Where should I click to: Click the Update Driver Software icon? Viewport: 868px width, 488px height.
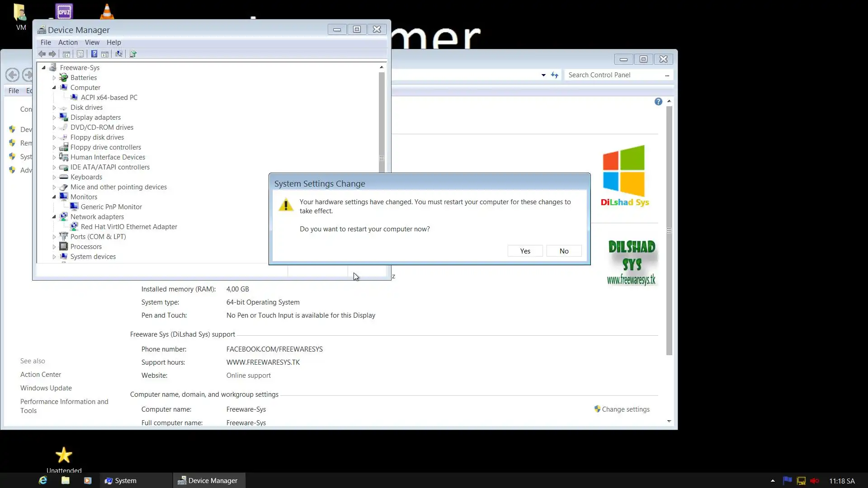[x=133, y=54]
